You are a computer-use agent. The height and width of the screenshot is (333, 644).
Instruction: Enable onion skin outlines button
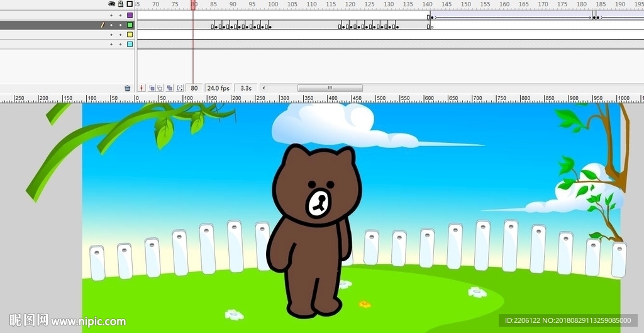pos(160,88)
